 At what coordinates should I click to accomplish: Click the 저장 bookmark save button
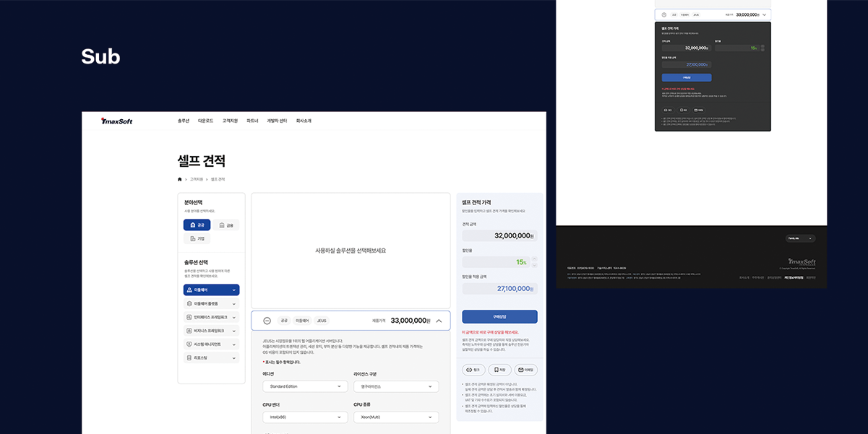(499, 370)
